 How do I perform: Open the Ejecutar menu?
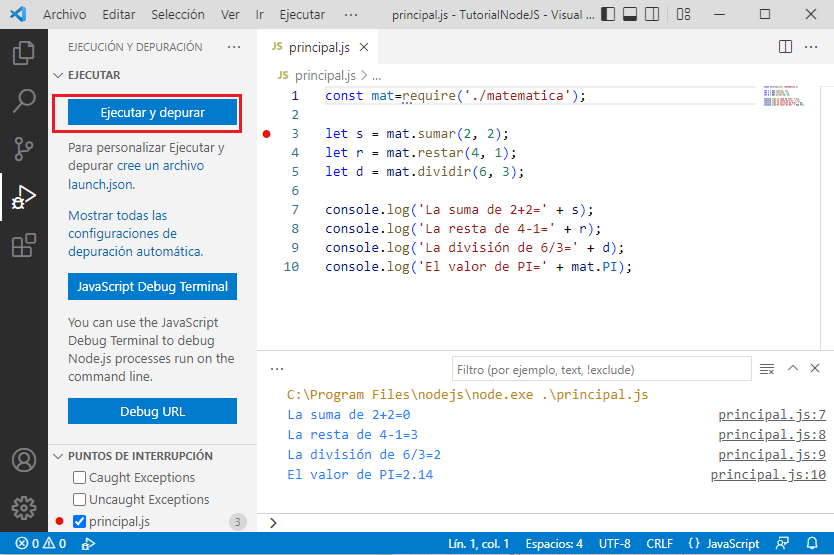tap(302, 14)
